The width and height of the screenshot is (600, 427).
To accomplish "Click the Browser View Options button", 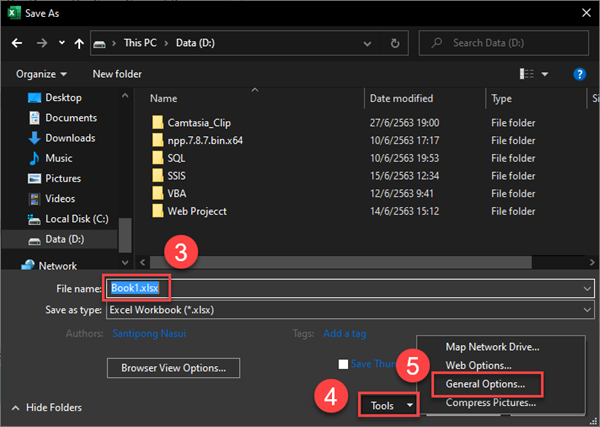I will coord(173,368).
